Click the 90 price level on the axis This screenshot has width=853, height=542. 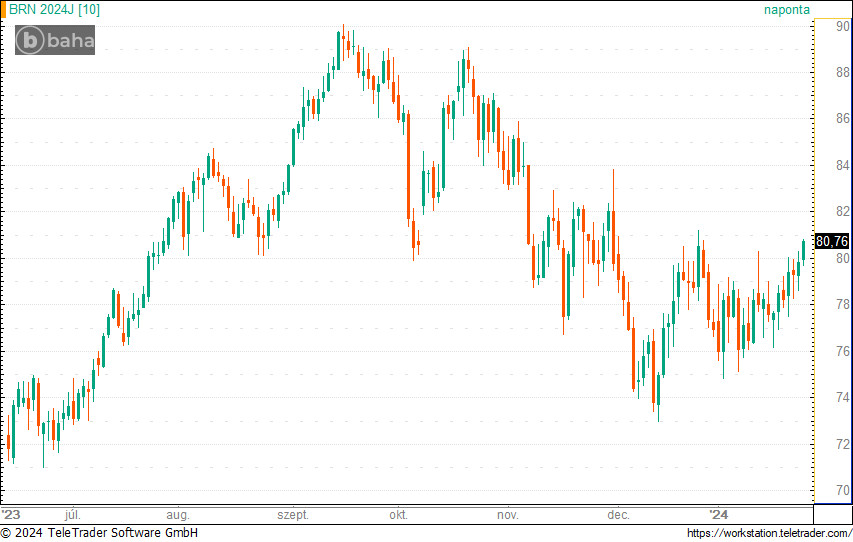pos(844,27)
